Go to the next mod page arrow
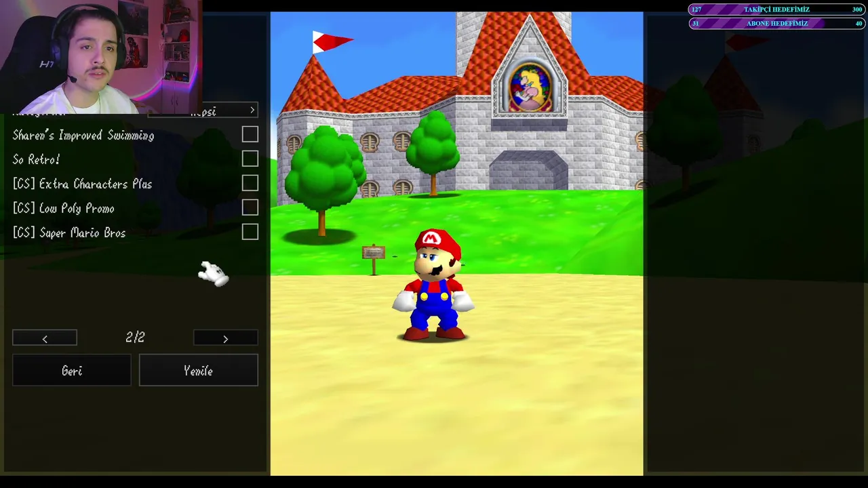The width and height of the screenshot is (868, 488). tap(226, 338)
